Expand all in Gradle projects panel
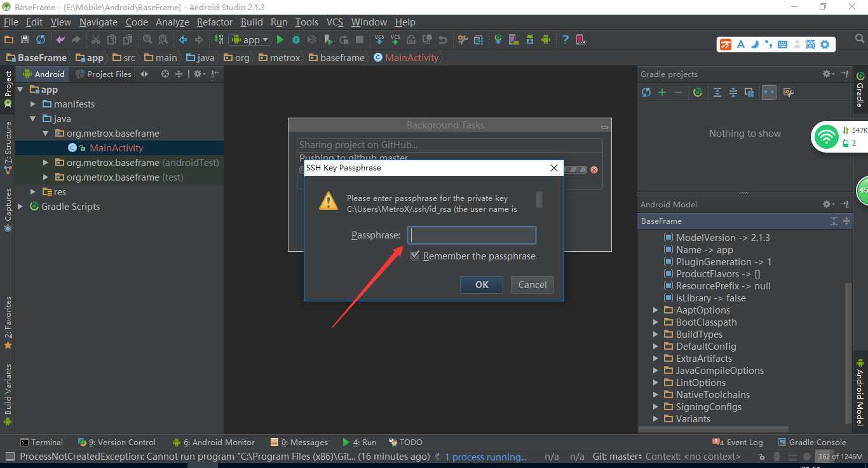Image resolution: width=868 pixels, height=468 pixels. (x=717, y=92)
